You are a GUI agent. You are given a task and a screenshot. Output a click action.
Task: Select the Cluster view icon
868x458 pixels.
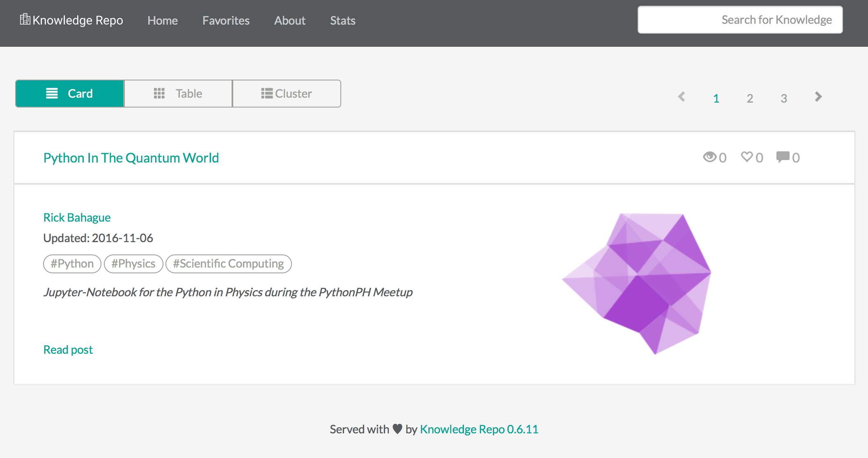(x=266, y=93)
